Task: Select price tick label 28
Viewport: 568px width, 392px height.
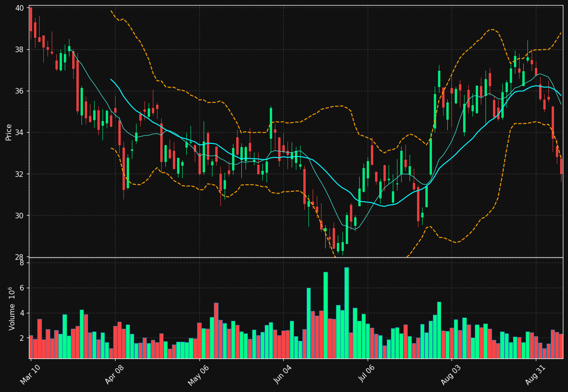Action: tap(20, 257)
